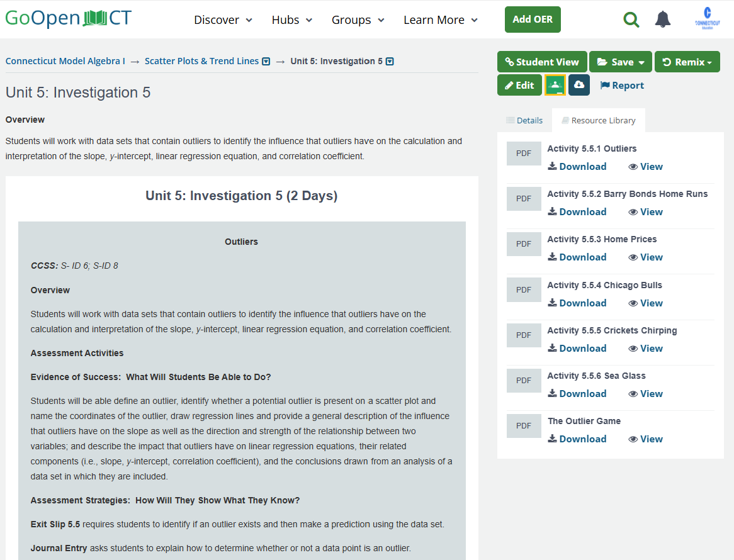View Activity 5.5.4 Chicago Bulls PDF
734x560 pixels.
pos(645,303)
